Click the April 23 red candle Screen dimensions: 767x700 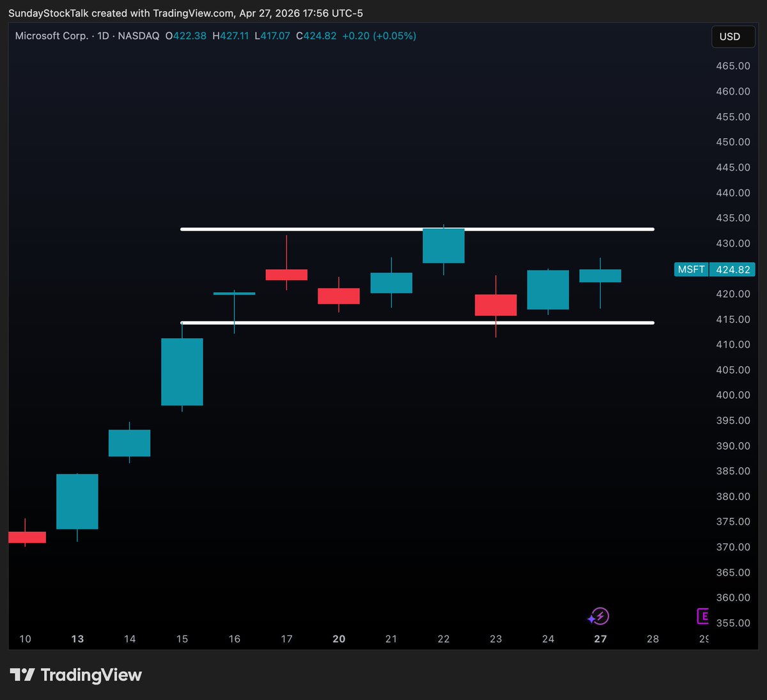[x=496, y=305]
